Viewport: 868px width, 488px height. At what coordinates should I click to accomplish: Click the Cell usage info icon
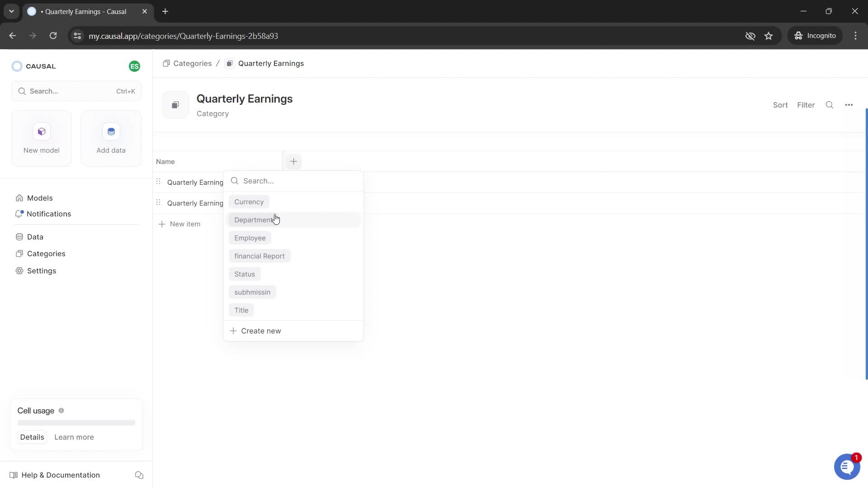[x=61, y=411]
